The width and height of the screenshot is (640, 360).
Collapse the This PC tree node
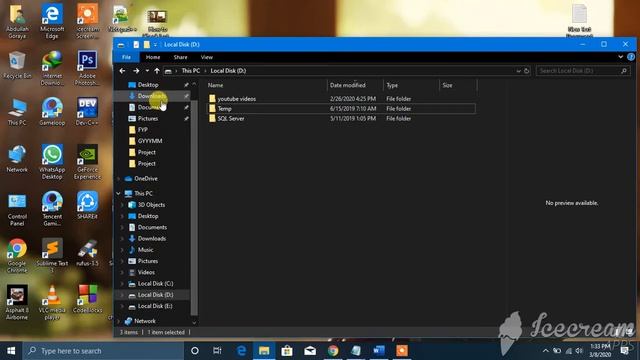tap(119, 193)
